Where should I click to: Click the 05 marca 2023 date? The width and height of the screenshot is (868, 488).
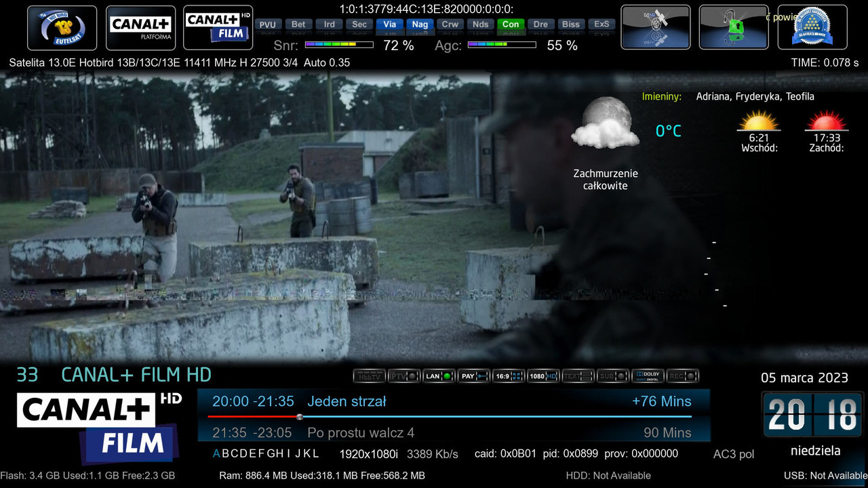click(x=804, y=378)
